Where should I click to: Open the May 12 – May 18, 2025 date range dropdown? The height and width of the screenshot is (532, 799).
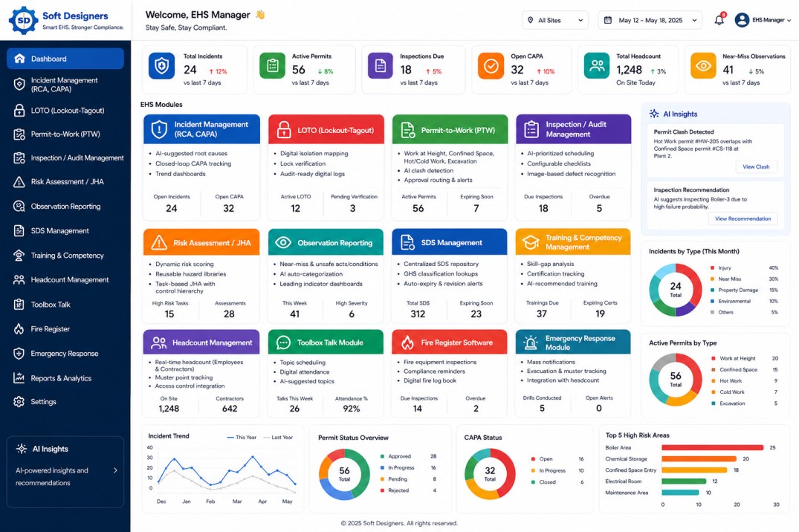click(650, 20)
